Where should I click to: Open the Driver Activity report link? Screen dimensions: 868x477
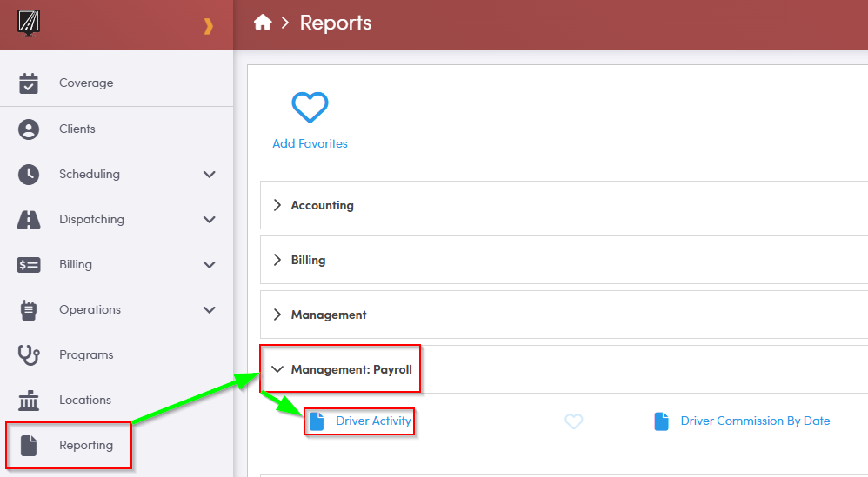[x=373, y=421]
